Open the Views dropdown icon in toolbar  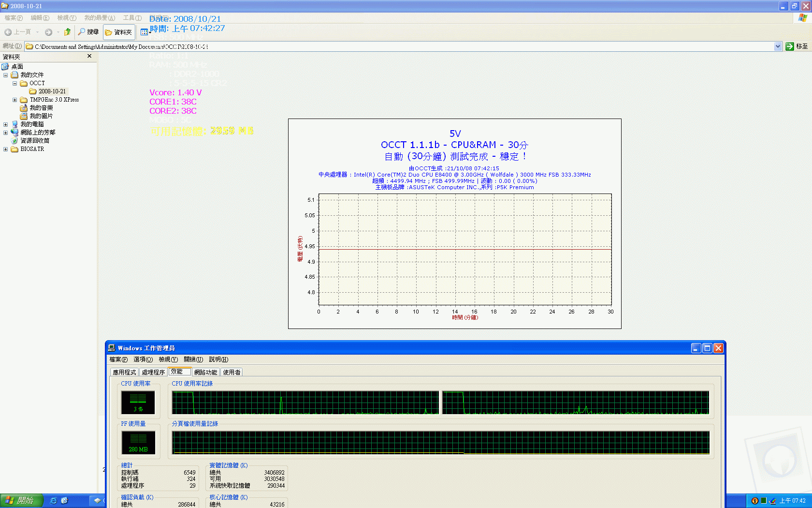coord(145,32)
